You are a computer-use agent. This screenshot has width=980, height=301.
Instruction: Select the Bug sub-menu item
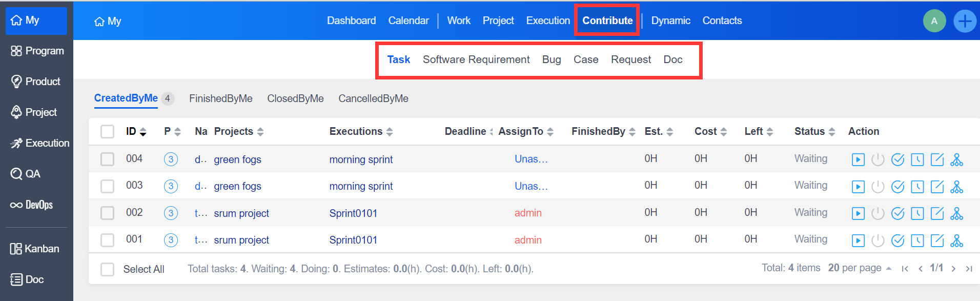(551, 59)
